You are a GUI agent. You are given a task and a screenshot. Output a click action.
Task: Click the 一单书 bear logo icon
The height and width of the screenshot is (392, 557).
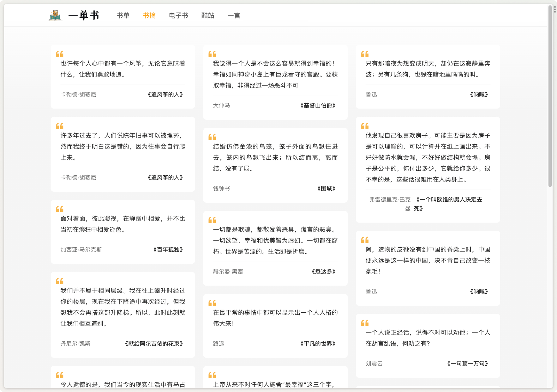pos(55,15)
